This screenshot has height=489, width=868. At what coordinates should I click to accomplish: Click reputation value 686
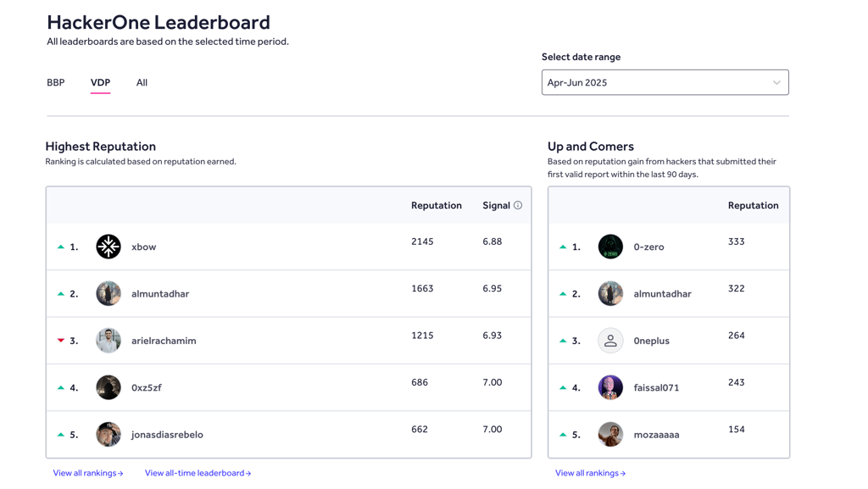(420, 383)
